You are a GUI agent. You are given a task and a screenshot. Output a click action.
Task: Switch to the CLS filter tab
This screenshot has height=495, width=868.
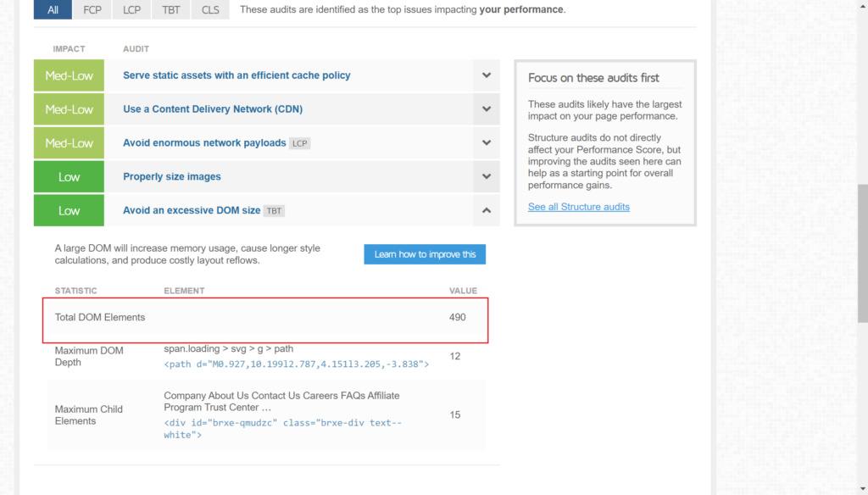pos(209,10)
